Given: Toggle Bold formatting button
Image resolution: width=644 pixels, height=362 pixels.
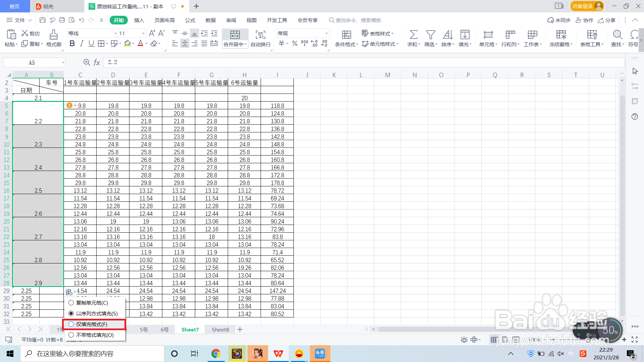Looking at the screenshot, I should [x=72, y=44].
